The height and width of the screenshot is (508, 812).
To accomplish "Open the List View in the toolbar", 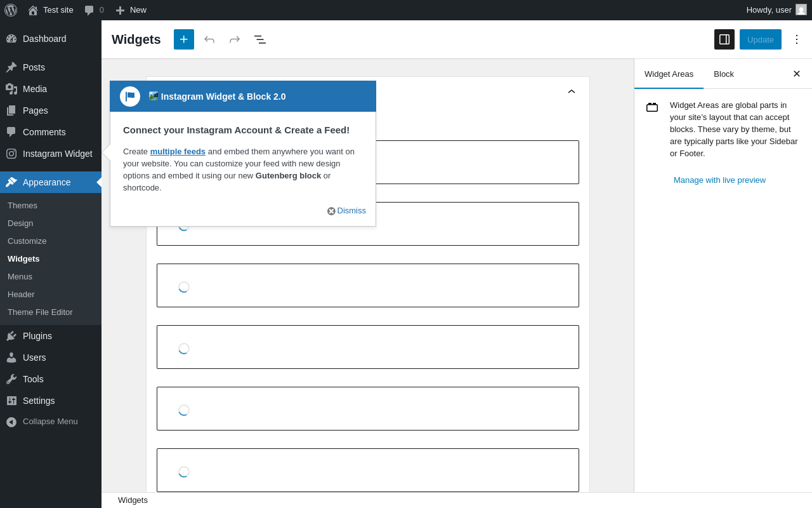I will click(x=260, y=39).
